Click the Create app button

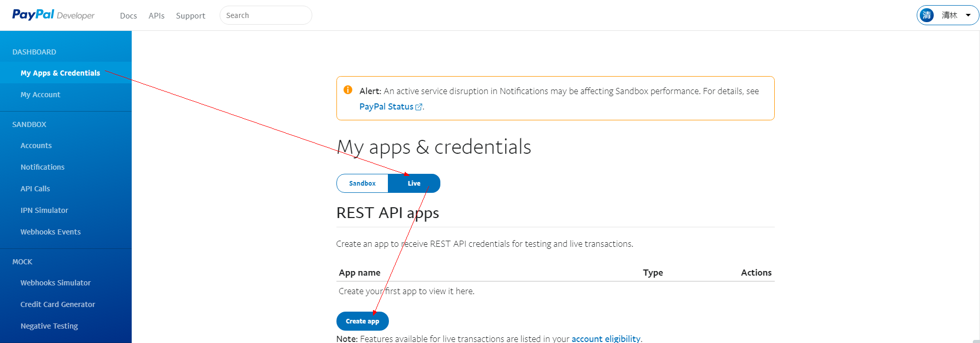[x=362, y=321]
